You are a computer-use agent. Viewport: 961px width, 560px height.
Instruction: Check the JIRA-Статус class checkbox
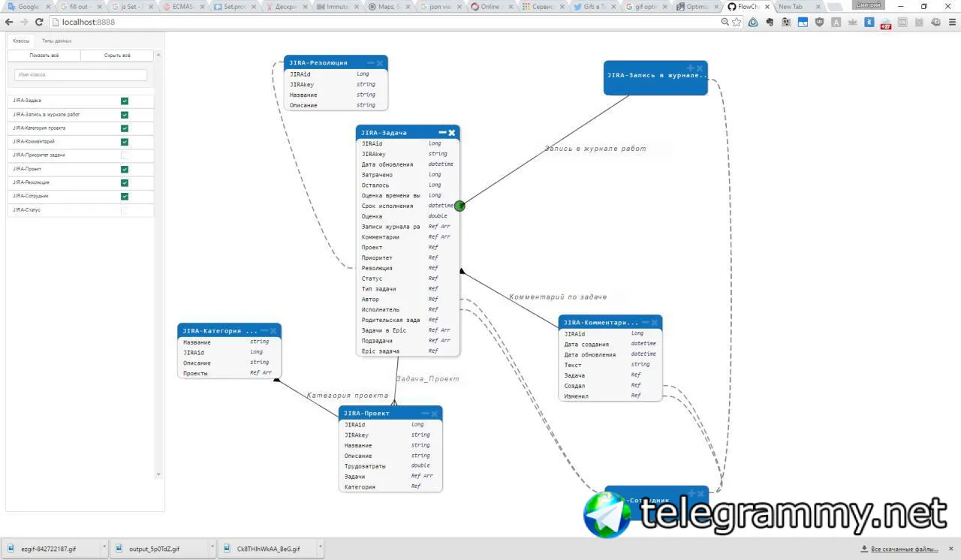(x=125, y=210)
